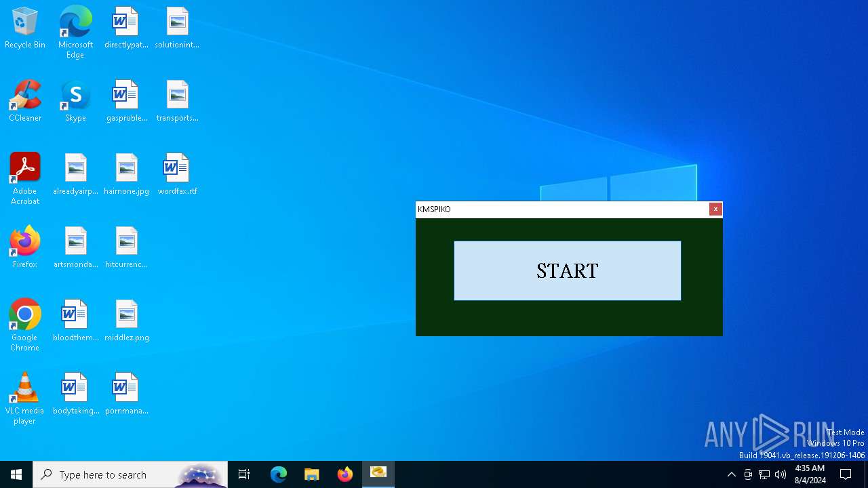Image resolution: width=868 pixels, height=488 pixels.
Task: Open the Action Center notifications icon
Action: tap(846, 474)
